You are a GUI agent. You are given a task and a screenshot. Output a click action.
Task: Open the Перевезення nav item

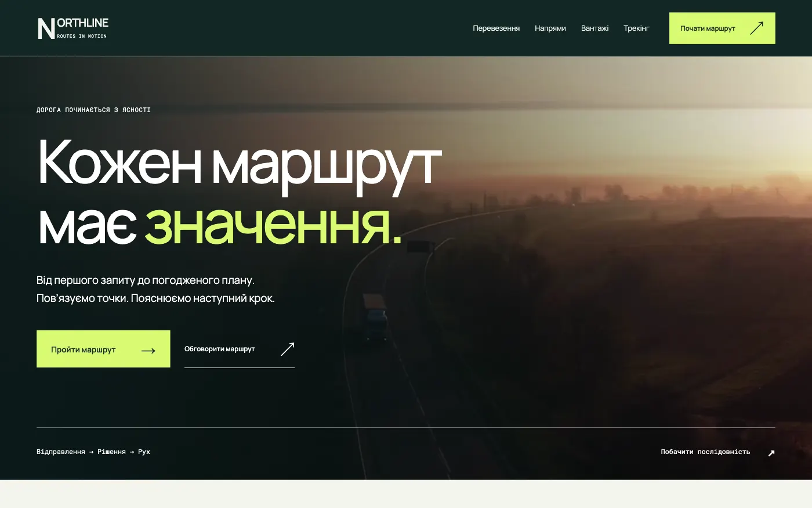coord(496,28)
